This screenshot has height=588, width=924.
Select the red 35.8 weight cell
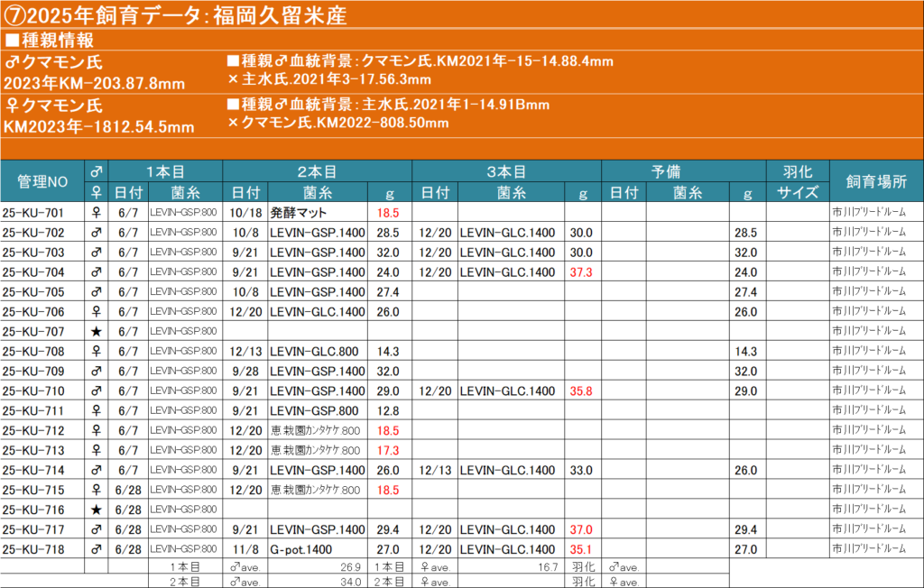click(582, 390)
